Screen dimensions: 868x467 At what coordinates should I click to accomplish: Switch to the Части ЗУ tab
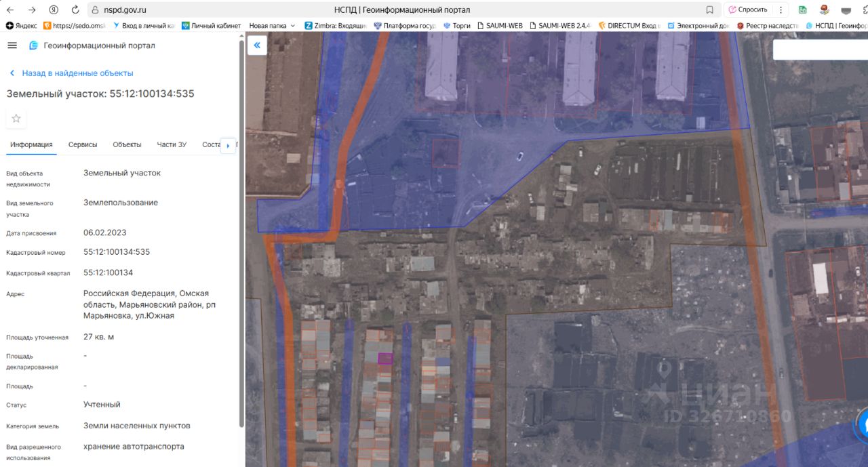[172, 145]
